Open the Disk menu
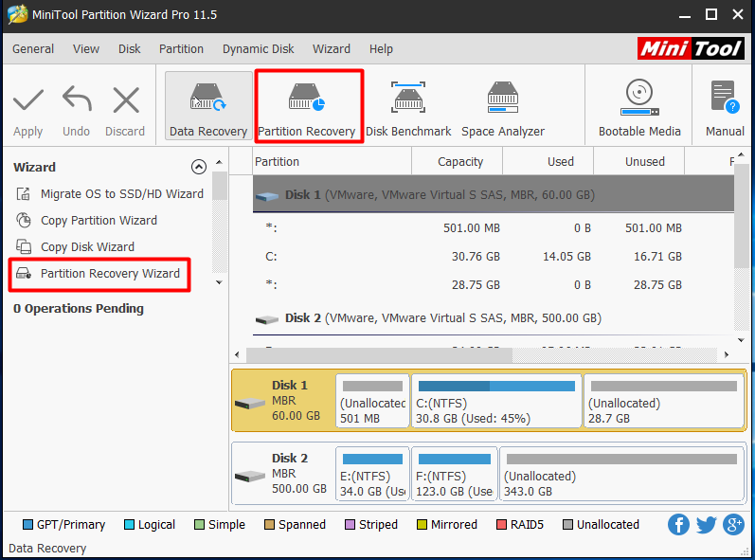 pos(130,49)
